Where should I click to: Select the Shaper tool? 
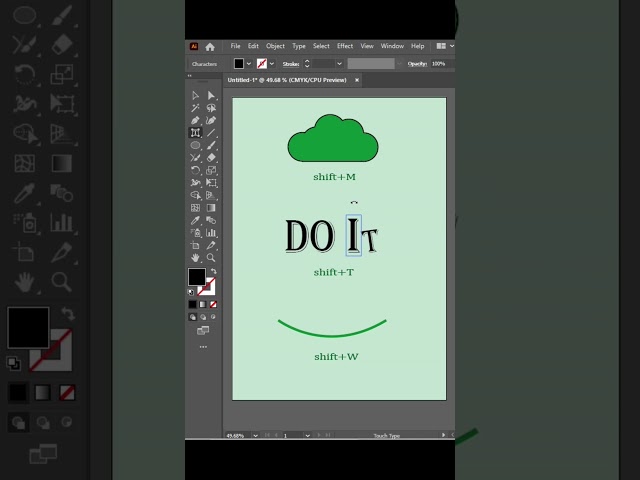[x=195, y=158]
